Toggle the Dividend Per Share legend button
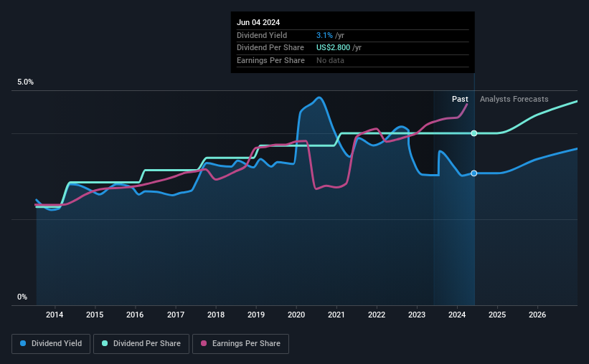Screen dimensions: 589x364 click(x=141, y=344)
